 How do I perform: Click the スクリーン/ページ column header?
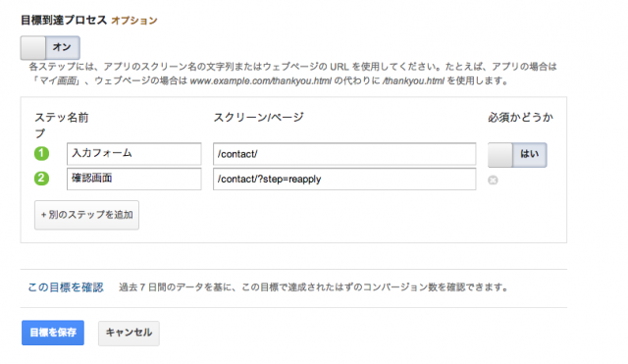pos(258,118)
